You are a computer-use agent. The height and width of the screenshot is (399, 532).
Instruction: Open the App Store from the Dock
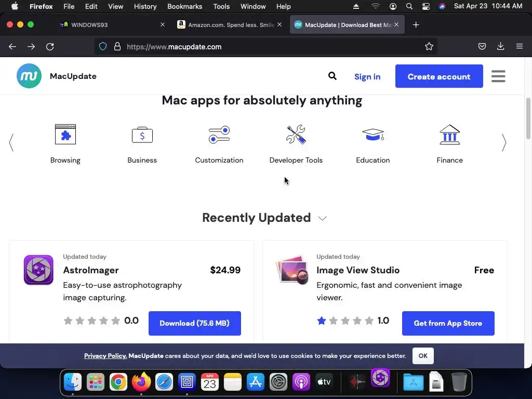tap(256, 382)
